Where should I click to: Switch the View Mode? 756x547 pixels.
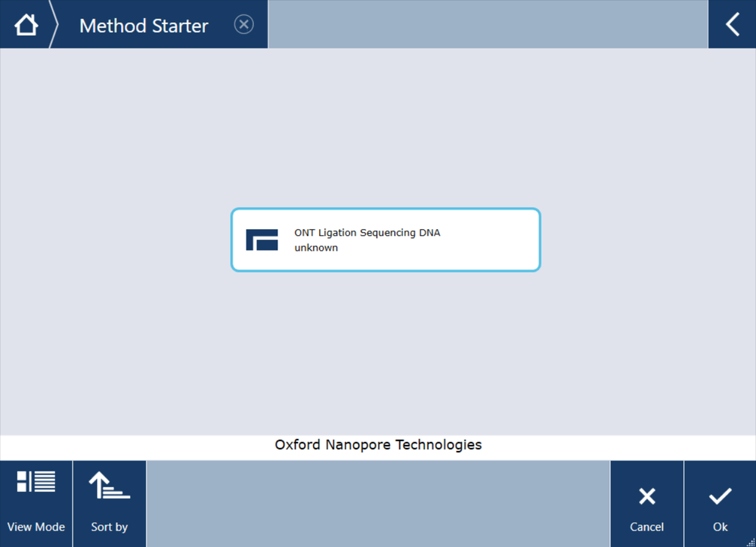(36, 504)
